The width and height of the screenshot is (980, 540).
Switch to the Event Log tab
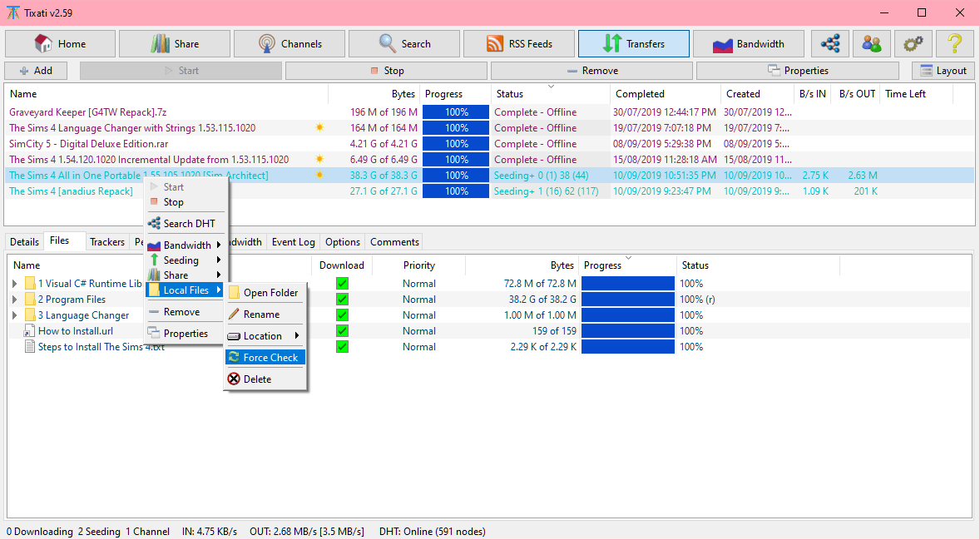point(293,242)
